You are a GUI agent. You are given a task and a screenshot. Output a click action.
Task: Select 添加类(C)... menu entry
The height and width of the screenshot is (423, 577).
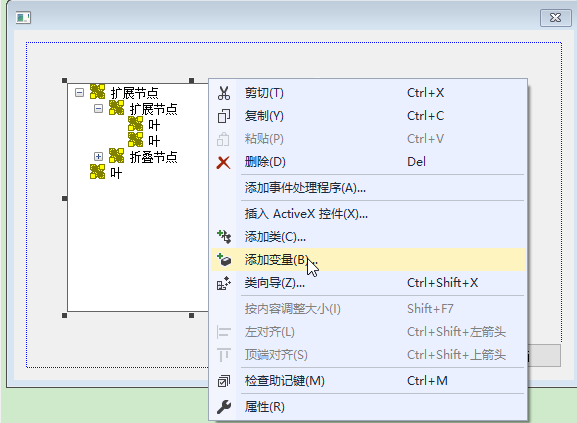click(x=368, y=237)
